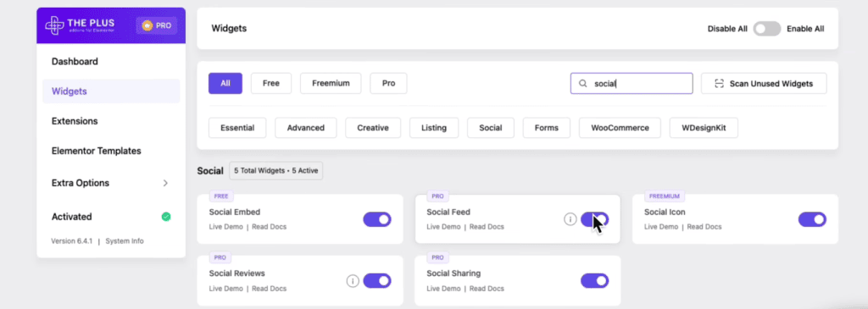
Task: Click the scan icon in Scan Unused Widgets
Action: click(719, 84)
